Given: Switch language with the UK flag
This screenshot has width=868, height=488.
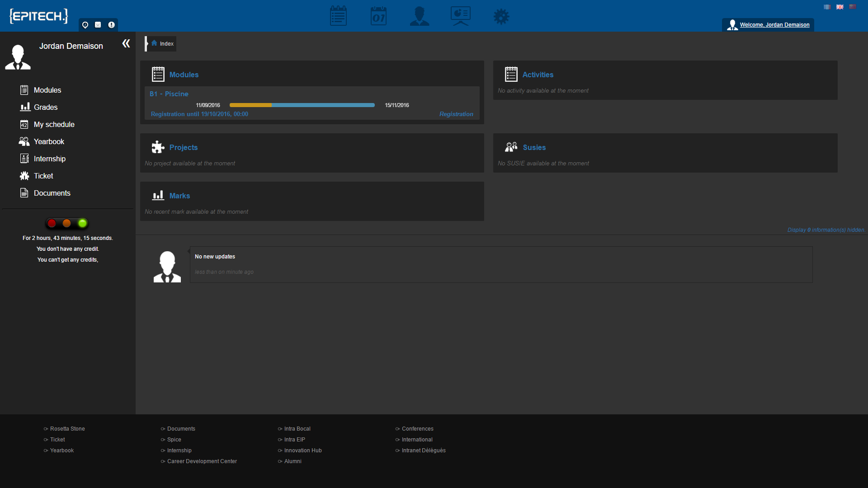Looking at the screenshot, I should tap(840, 7).
